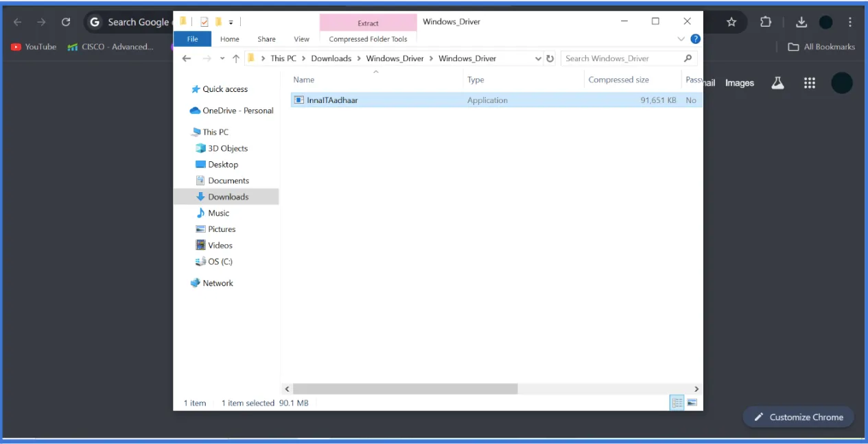Screen dimensions: 868x444
Task: Click 91,651 KB size cell
Action: [658, 100]
